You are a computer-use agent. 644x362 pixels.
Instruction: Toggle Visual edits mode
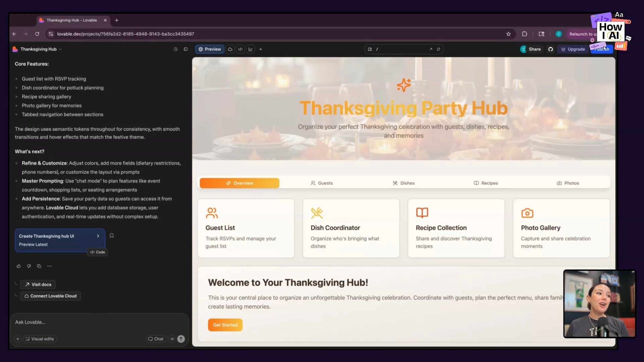pos(40,339)
